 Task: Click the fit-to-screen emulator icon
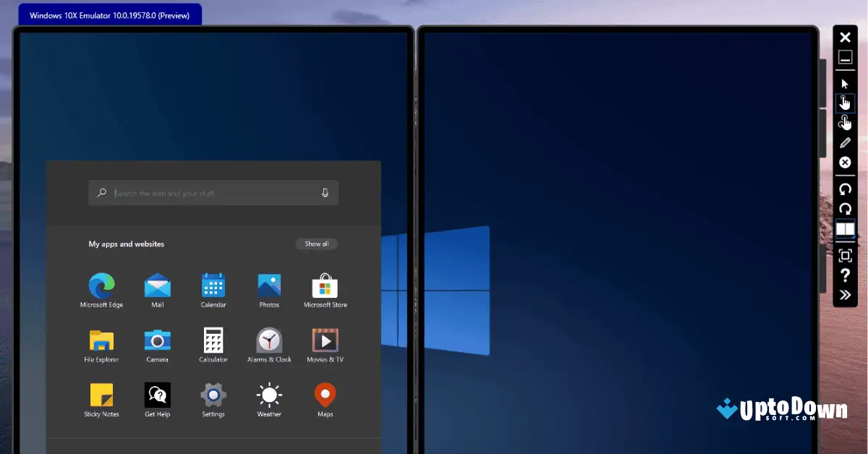[845, 255]
